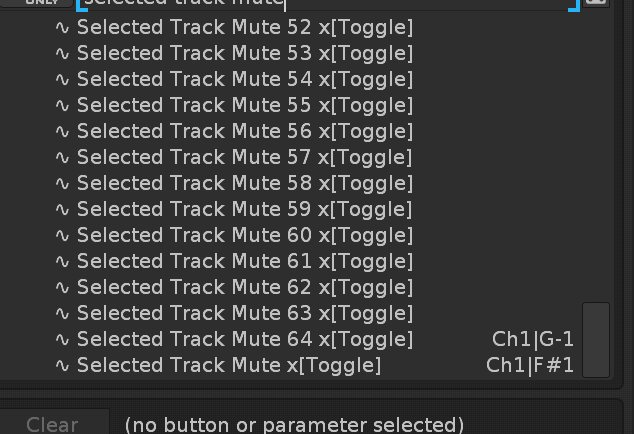634x434 pixels.
Task: Select Selected Track Mute 54 x[Toggle]
Action: (244, 79)
